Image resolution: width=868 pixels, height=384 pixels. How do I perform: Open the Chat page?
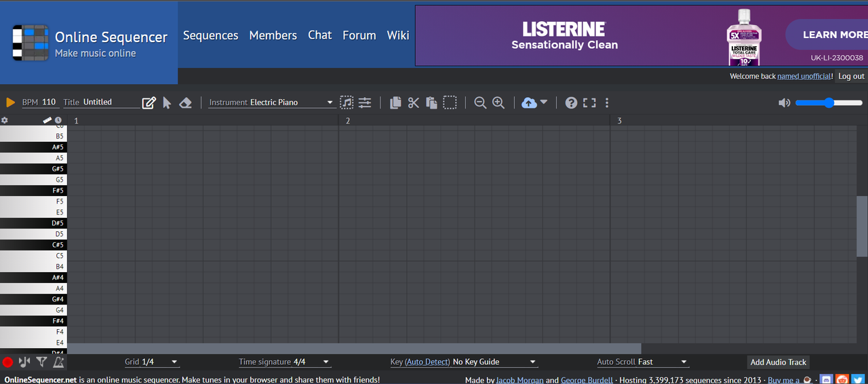pyautogui.click(x=320, y=35)
